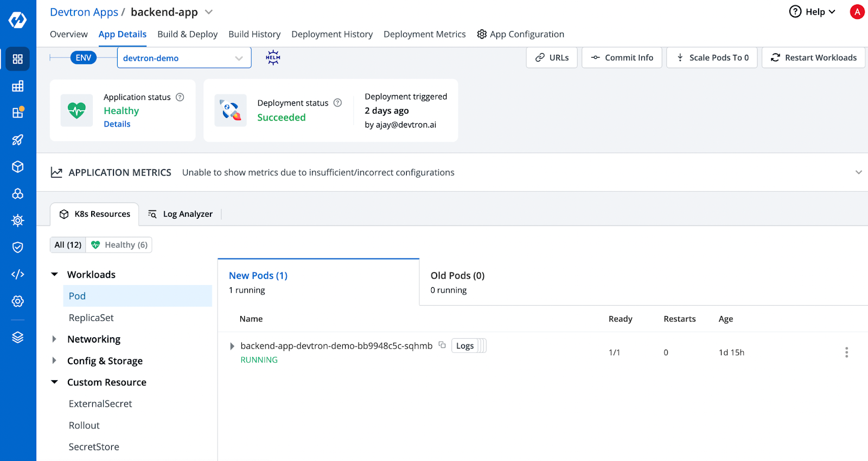The height and width of the screenshot is (461, 868).
Task: Expand the backend-app-devtron-demo pod row
Action: [x=232, y=346]
